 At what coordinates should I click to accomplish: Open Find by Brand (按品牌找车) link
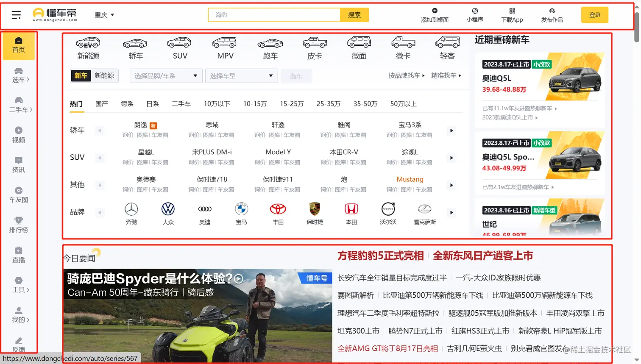[406, 75]
